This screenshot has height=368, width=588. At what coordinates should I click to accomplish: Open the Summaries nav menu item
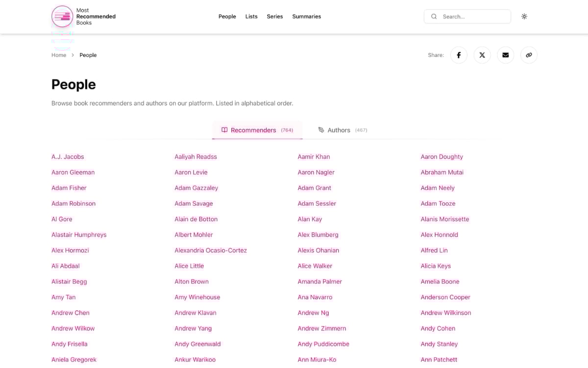307,16
